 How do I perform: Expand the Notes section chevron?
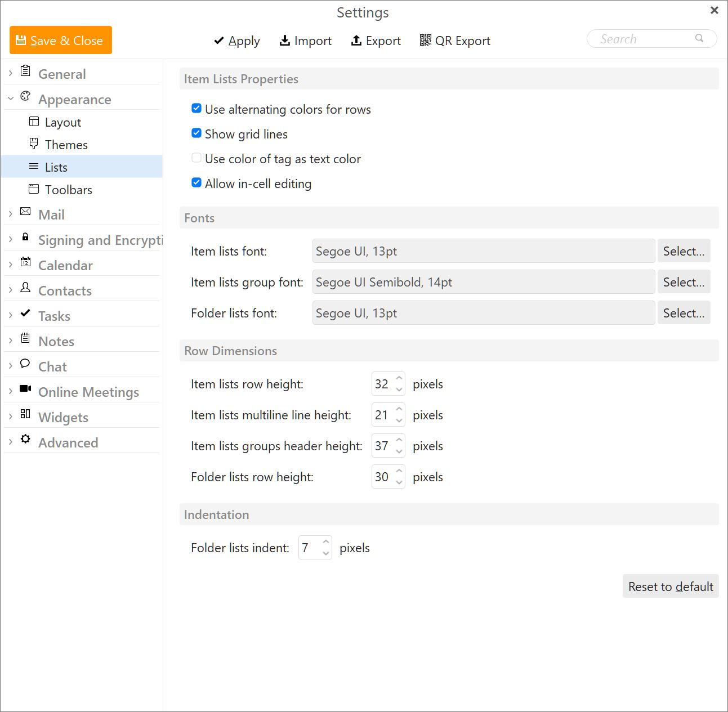[x=10, y=341]
